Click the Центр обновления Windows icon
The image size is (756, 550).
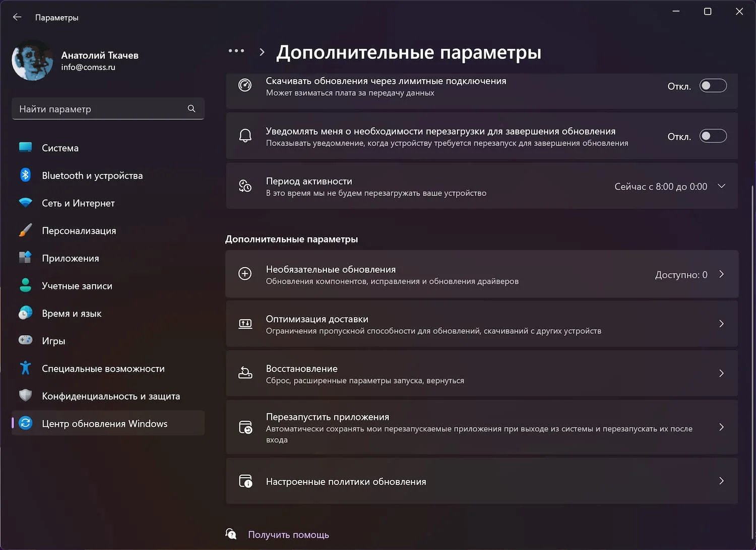26,423
